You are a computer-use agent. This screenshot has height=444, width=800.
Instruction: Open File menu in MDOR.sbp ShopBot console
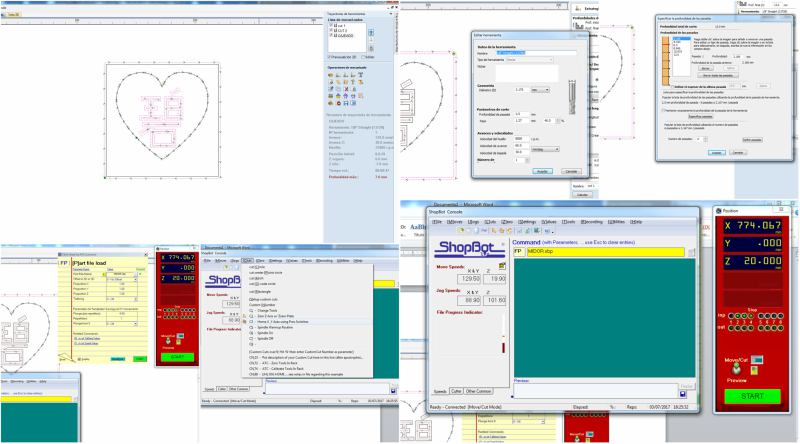click(437, 222)
